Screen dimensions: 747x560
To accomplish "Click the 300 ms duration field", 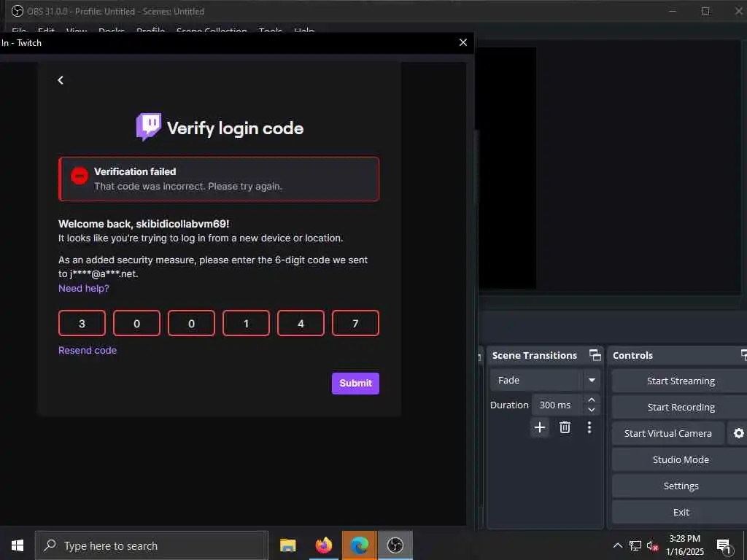I will [557, 405].
